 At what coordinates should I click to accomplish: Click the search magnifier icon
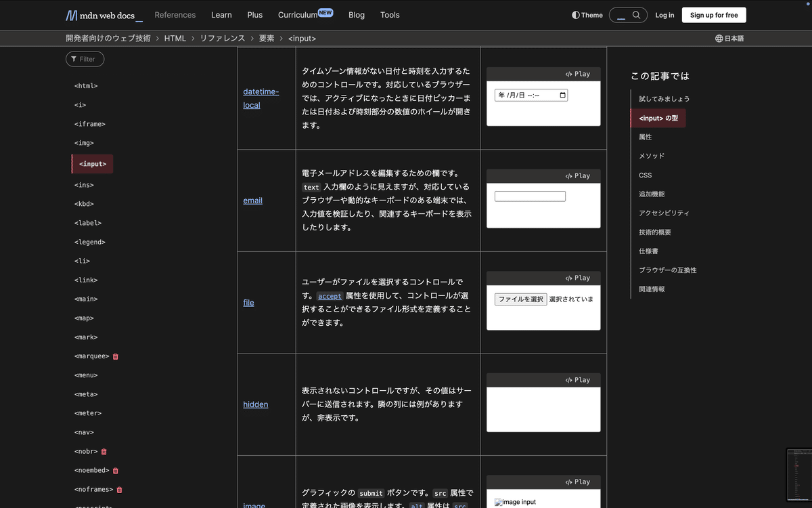[636, 14]
